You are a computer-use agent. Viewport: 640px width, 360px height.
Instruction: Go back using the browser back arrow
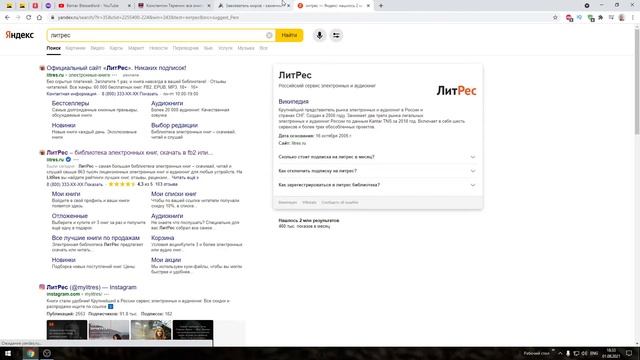point(7,18)
